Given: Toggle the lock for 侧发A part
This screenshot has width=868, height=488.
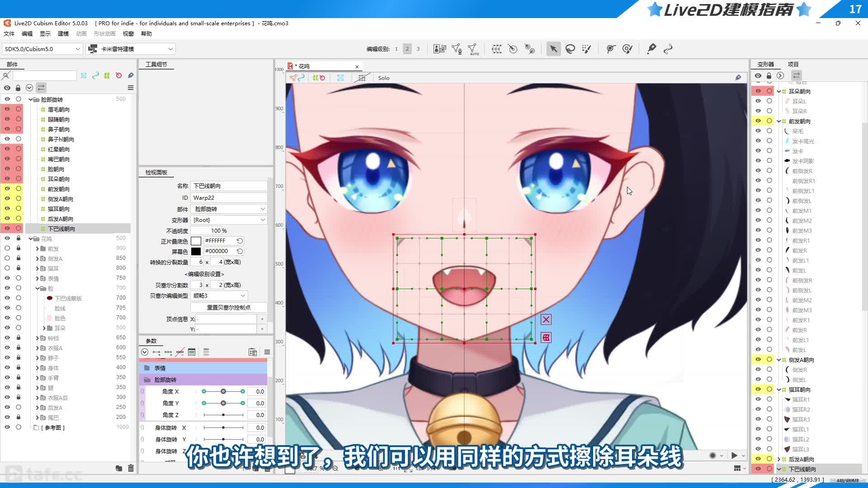Looking at the screenshot, I should [x=19, y=258].
